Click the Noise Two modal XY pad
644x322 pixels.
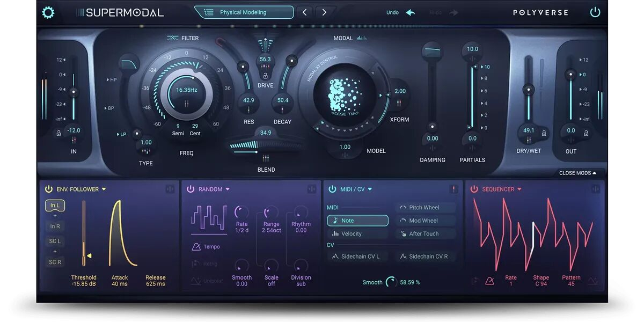pyautogui.click(x=345, y=97)
